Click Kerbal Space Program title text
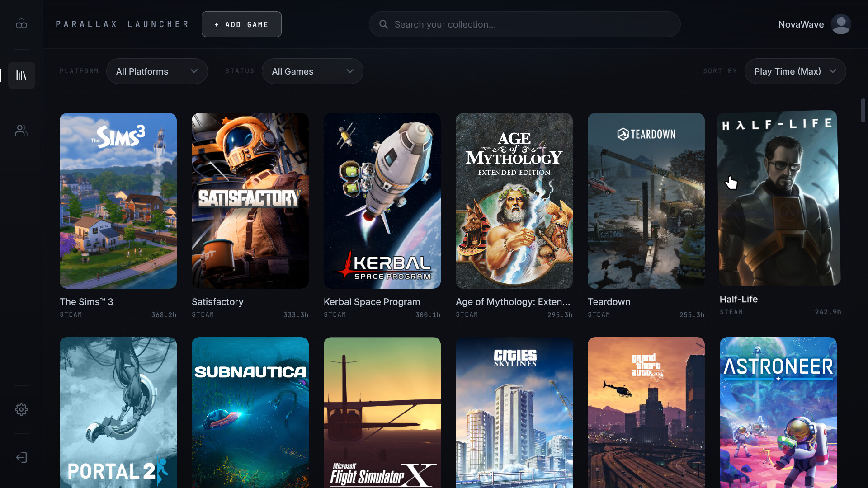 click(x=372, y=302)
